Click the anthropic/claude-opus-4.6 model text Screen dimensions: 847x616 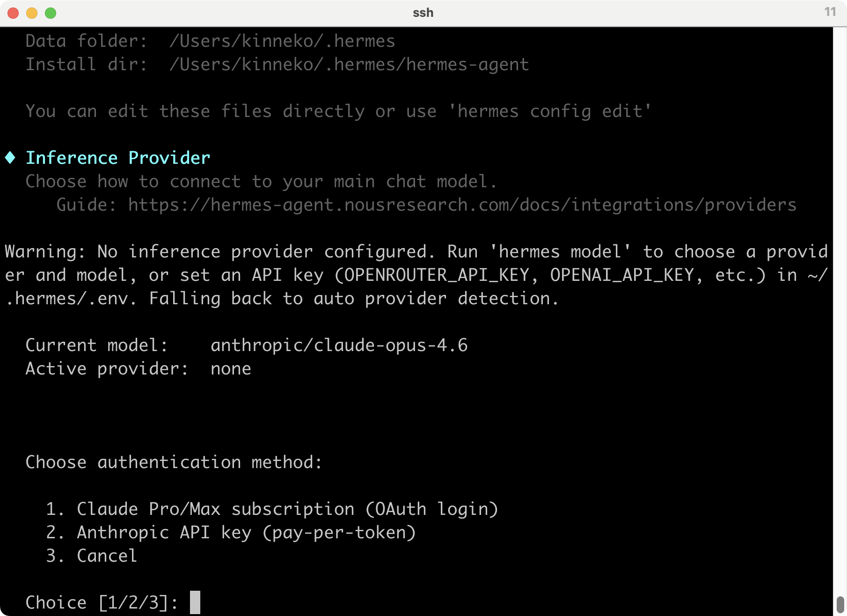tap(339, 345)
